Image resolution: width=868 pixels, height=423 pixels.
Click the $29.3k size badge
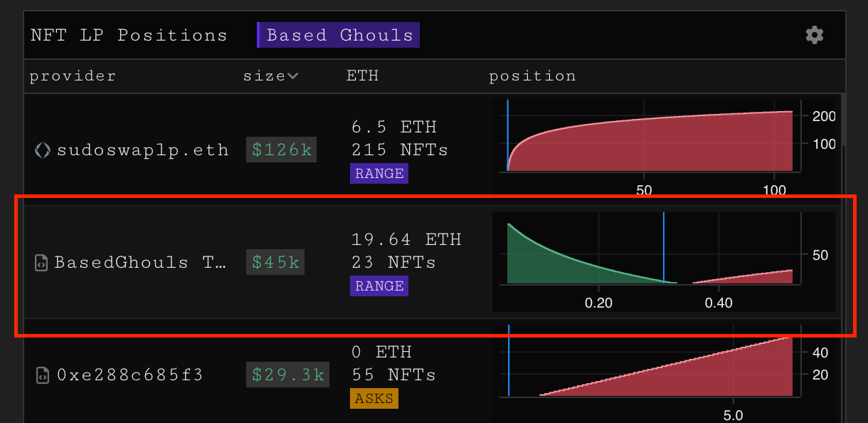pos(288,375)
